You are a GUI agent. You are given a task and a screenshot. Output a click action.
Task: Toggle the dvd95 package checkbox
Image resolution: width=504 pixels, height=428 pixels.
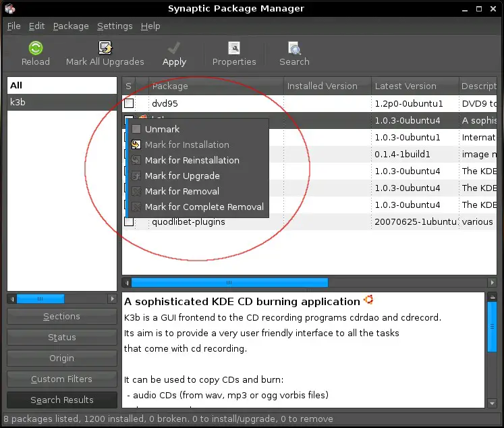tap(129, 103)
